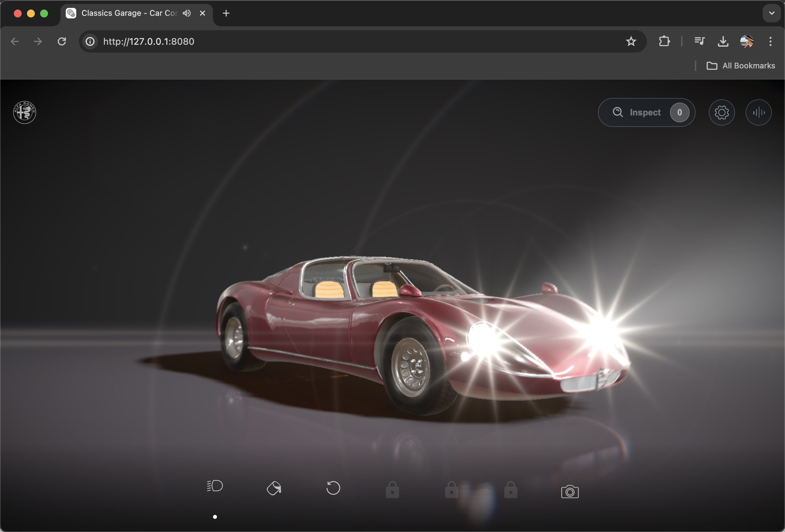This screenshot has height=532, width=785.
Task: Toggle the car headlights icon
Action: click(215, 486)
